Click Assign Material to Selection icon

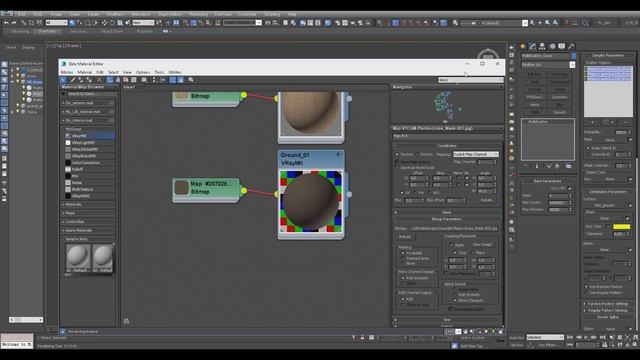89,80
